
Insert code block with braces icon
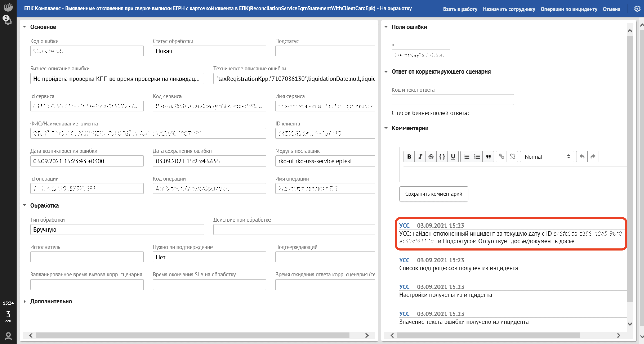coord(442,157)
